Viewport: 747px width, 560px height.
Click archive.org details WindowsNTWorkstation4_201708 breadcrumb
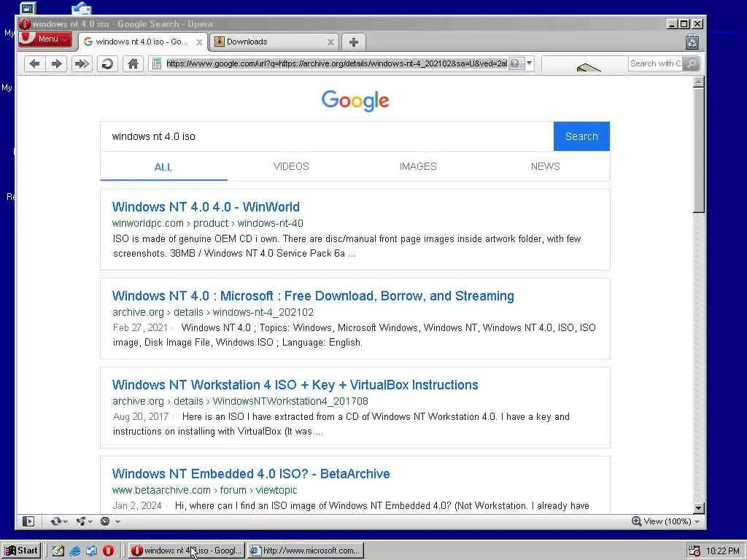click(240, 402)
